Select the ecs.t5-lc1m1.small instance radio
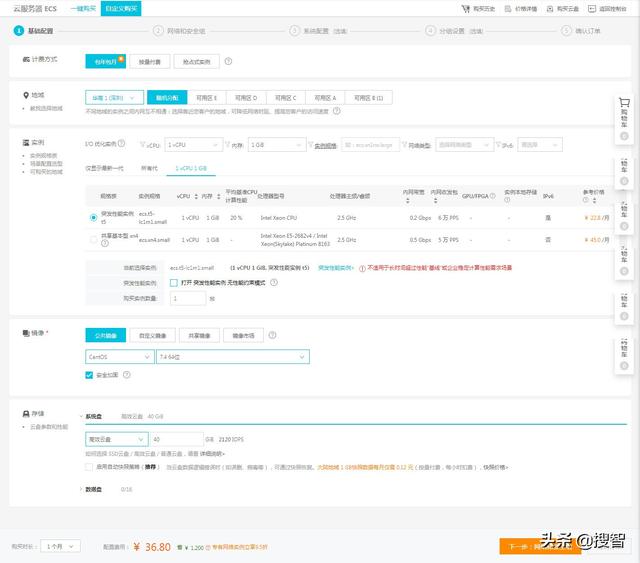Image resolution: width=640 pixels, height=563 pixels. coord(93,218)
